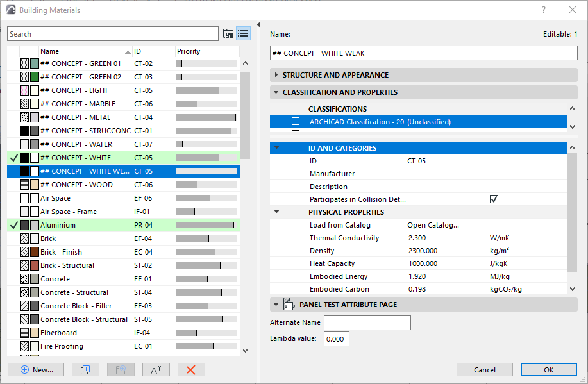Click cut fill pattern icon of CONCEPT - METAL
This screenshot has height=384, width=588.
point(24,117)
